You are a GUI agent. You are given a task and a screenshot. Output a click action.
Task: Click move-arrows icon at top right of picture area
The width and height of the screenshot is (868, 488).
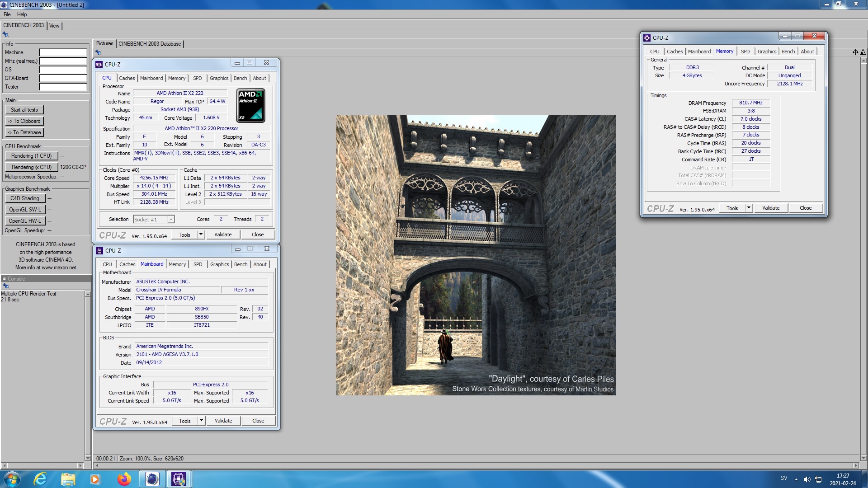click(x=855, y=52)
